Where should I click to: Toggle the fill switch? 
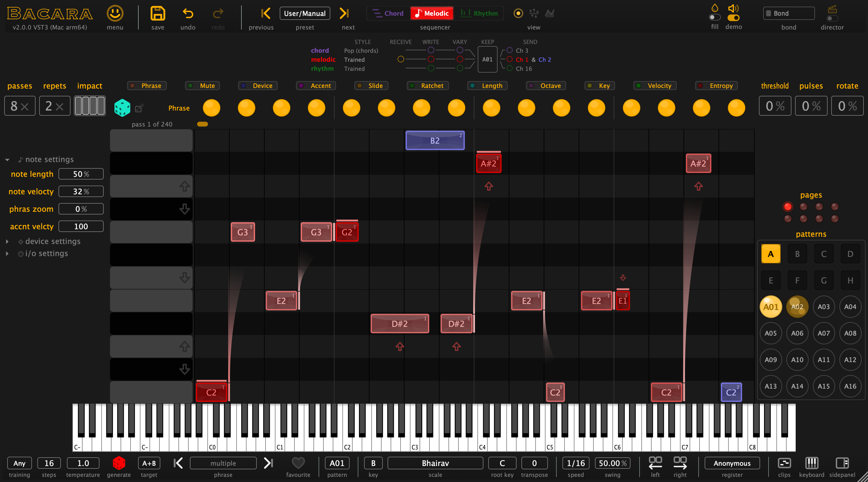pyautogui.click(x=714, y=17)
